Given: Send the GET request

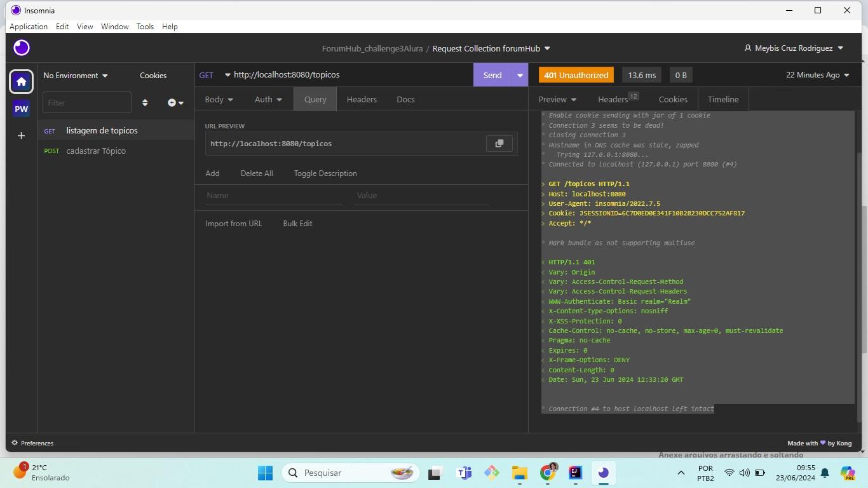Looking at the screenshot, I should [492, 75].
